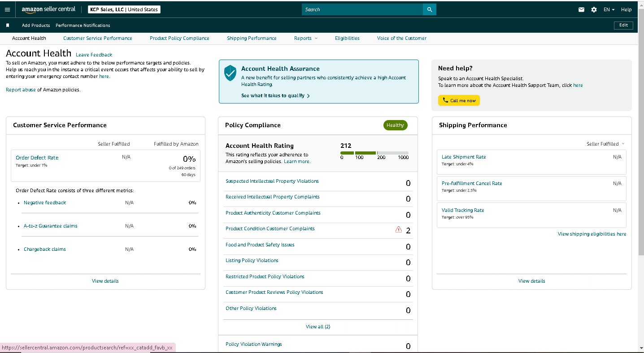Image resolution: width=644 pixels, height=353 pixels.
Task: Open Product Condition Customer Complaints
Action: [x=270, y=228]
